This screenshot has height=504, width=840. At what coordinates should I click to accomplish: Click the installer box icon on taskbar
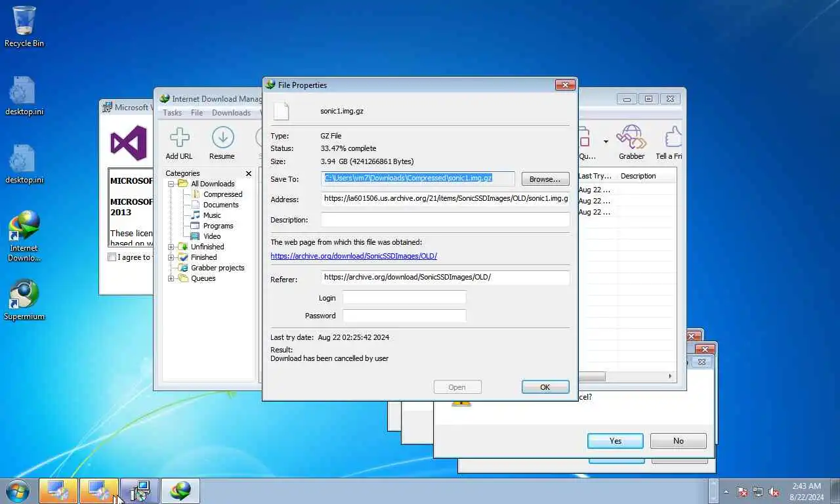(x=140, y=491)
